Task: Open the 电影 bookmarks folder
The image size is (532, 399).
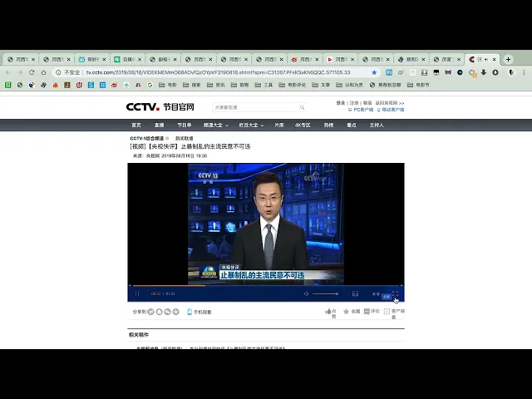Action: (x=168, y=85)
